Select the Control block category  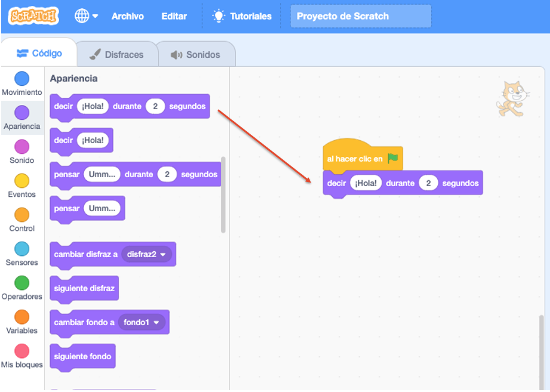[21, 220]
